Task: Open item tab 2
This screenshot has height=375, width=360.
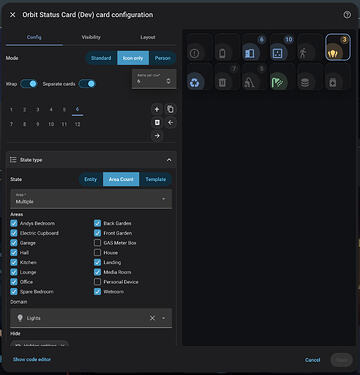Action: pos(24,109)
